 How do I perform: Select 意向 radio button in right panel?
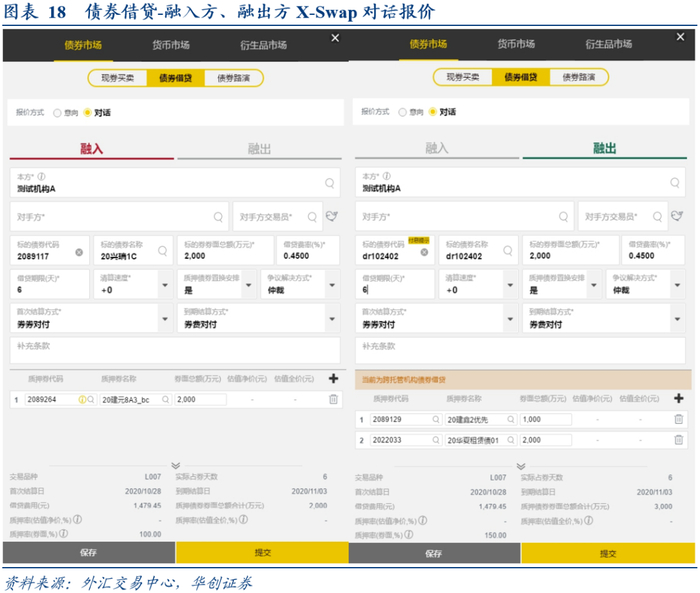tap(403, 113)
